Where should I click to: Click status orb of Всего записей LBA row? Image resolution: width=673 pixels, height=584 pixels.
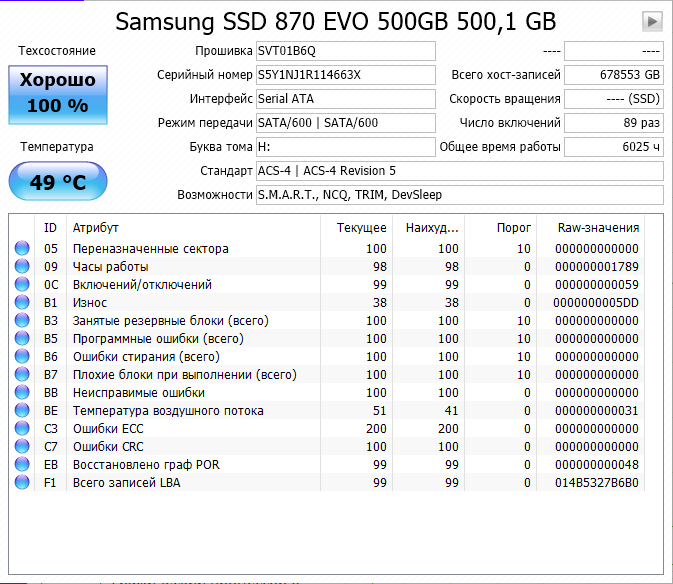tap(22, 482)
